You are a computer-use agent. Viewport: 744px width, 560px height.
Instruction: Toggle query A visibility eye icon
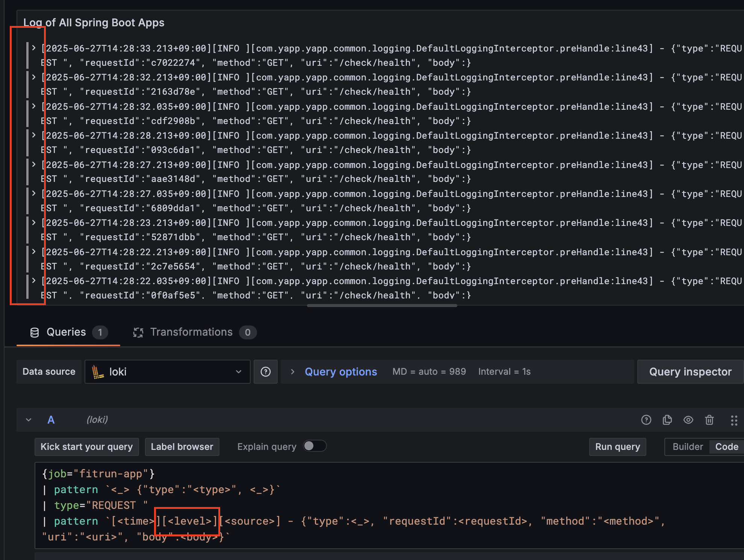tap(688, 420)
